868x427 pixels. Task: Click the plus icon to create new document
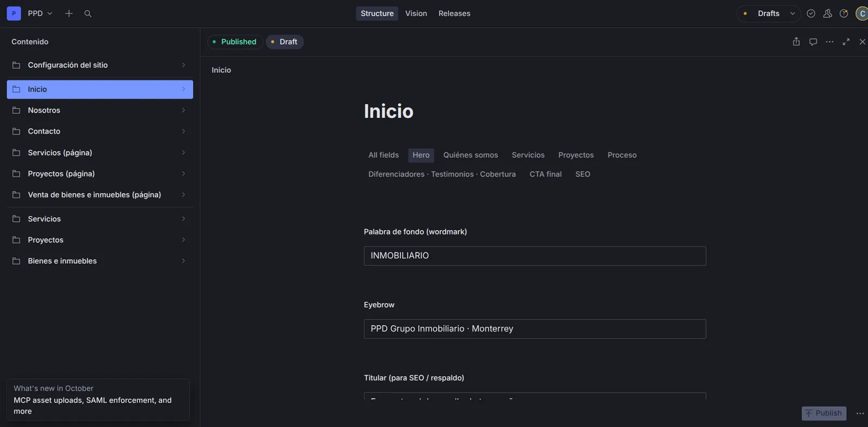click(69, 14)
